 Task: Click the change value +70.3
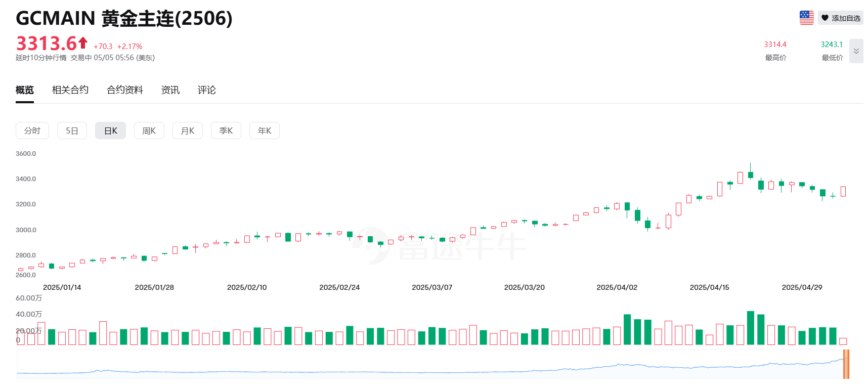point(103,47)
